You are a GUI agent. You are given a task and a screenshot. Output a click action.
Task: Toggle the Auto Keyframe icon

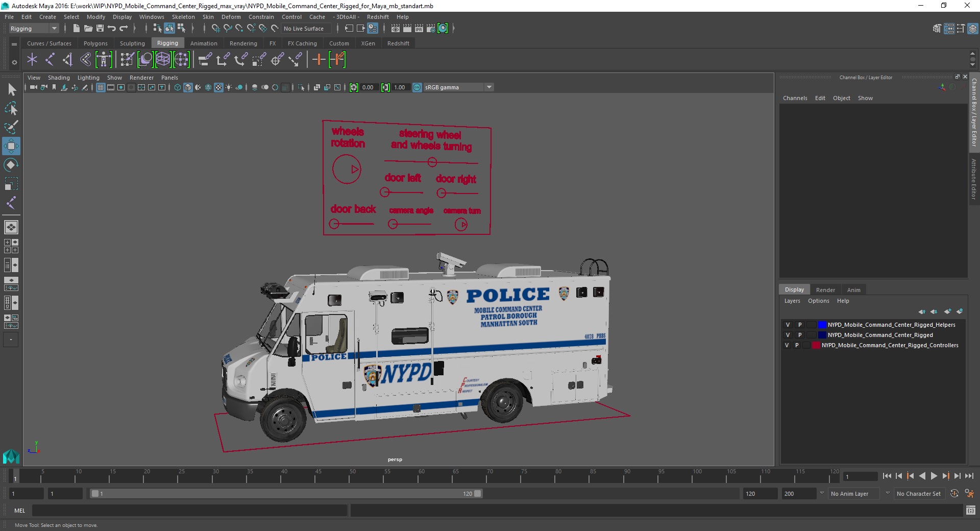tap(954, 494)
